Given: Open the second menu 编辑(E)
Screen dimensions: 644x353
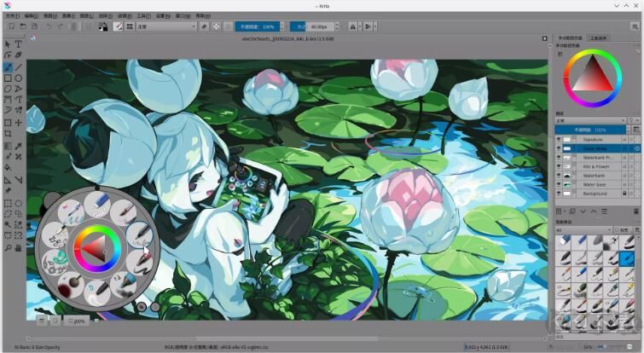Looking at the screenshot, I should (x=32, y=15).
